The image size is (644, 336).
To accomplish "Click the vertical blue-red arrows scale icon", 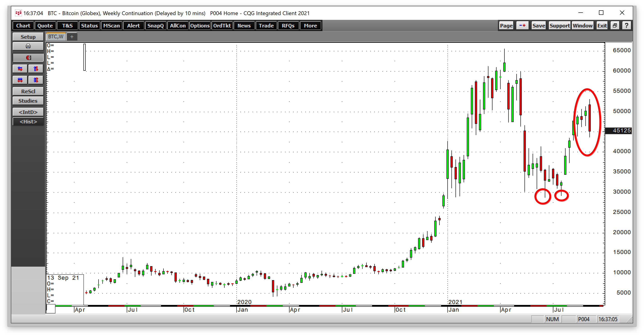I will [x=36, y=69].
